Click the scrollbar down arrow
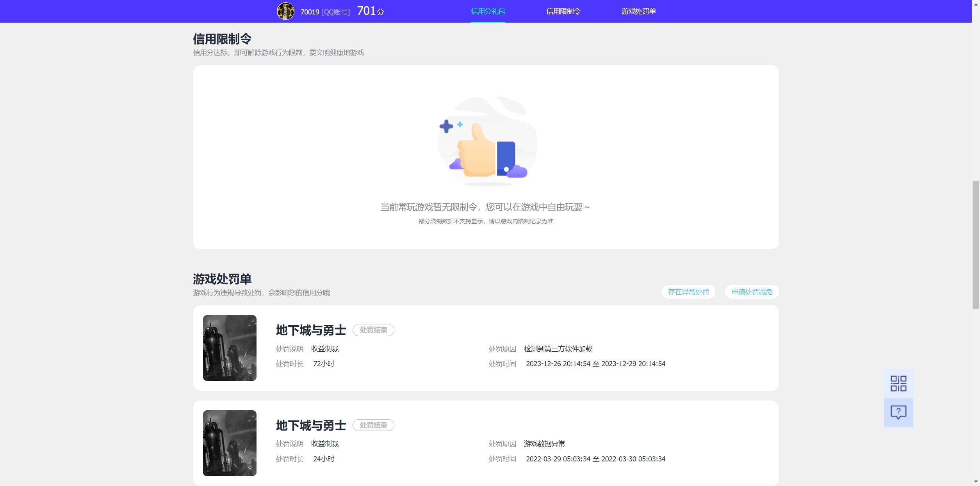980x486 pixels. pyautogui.click(x=975, y=482)
